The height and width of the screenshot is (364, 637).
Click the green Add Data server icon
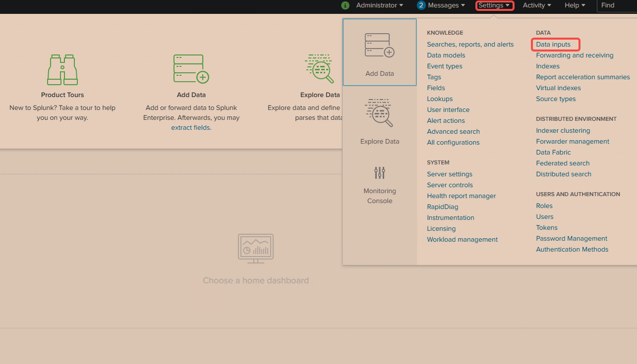click(x=191, y=69)
